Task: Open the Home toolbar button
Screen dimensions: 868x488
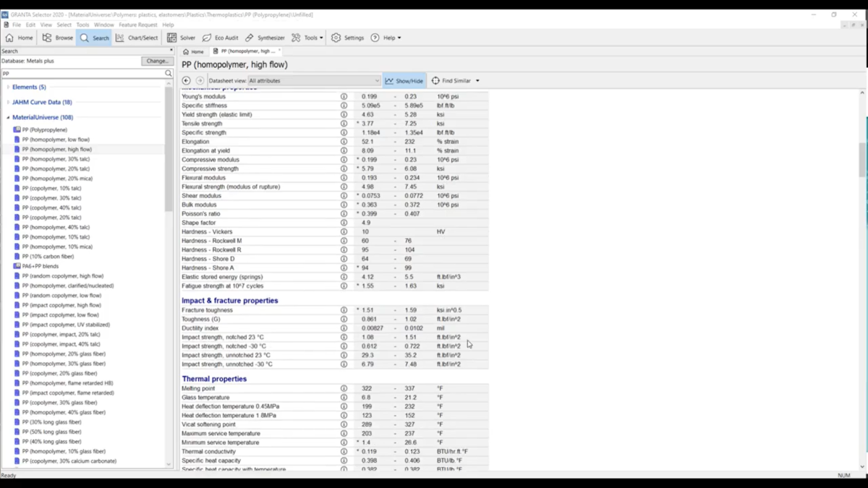Action: tap(20, 38)
